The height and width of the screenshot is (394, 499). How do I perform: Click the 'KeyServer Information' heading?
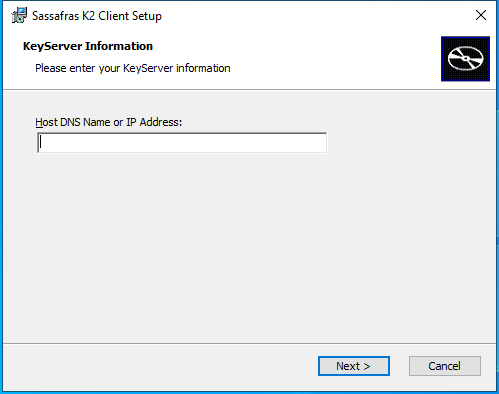coord(88,46)
